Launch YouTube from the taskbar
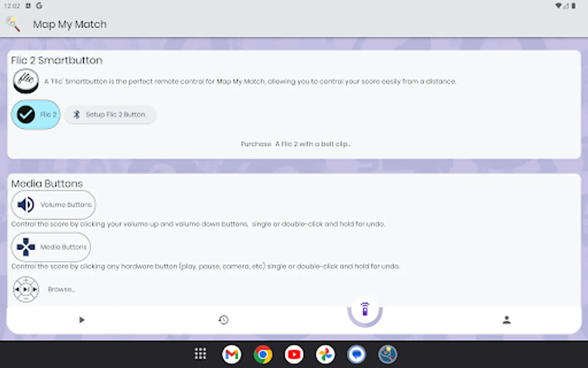The height and width of the screenshot is (368, 588). point(294,354)
